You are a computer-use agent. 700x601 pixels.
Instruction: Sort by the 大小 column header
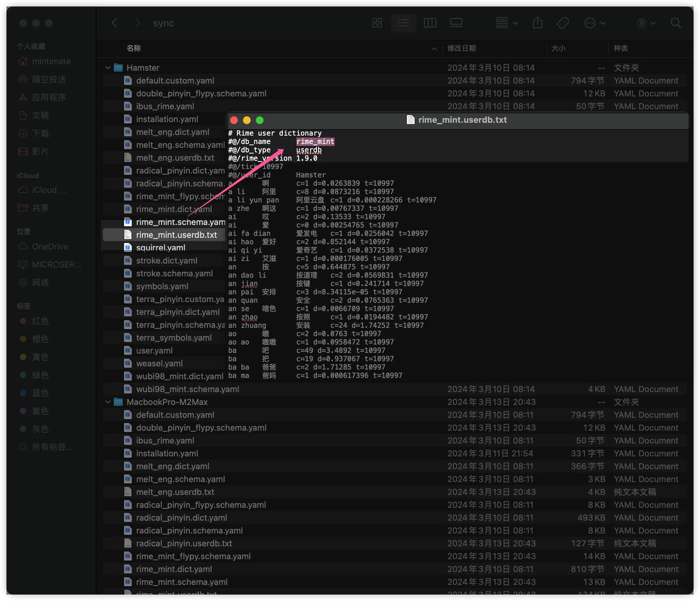(558, 48)
